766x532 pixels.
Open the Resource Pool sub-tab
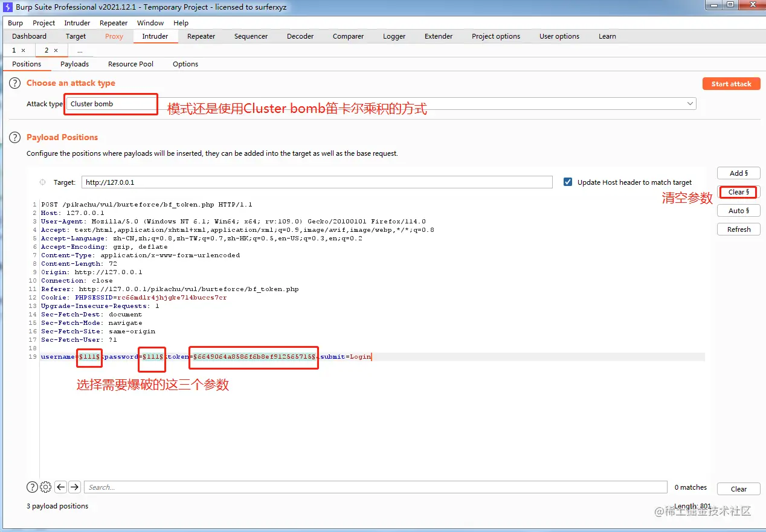click(x=130, y=64)
